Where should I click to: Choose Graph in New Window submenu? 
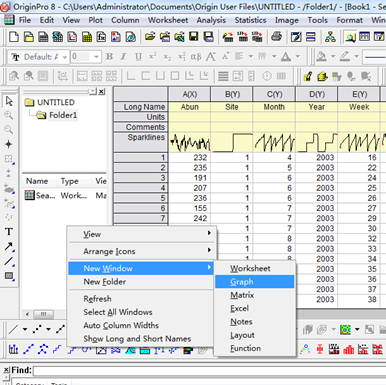255,282
